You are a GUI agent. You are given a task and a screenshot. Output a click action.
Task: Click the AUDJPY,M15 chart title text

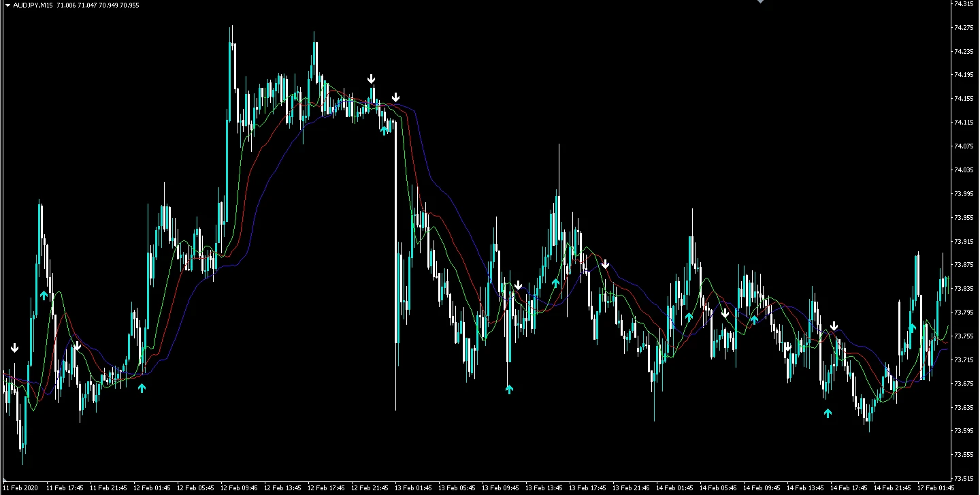click(42, 5)
